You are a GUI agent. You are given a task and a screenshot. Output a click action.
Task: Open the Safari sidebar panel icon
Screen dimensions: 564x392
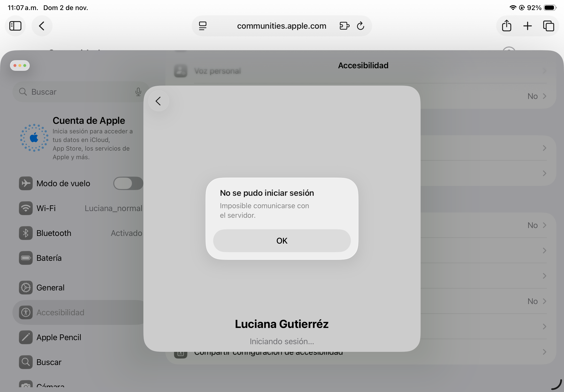click(15, 26)
